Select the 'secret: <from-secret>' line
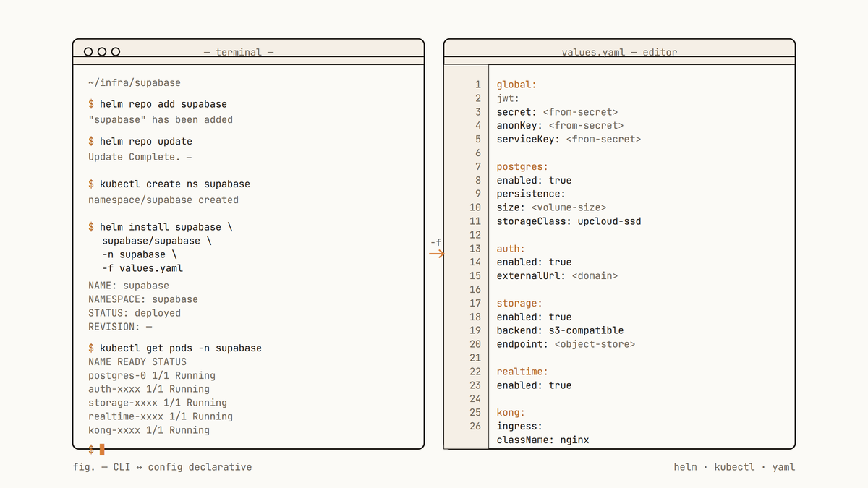Viewport: 868px width, 488px height. pos(557,112)
